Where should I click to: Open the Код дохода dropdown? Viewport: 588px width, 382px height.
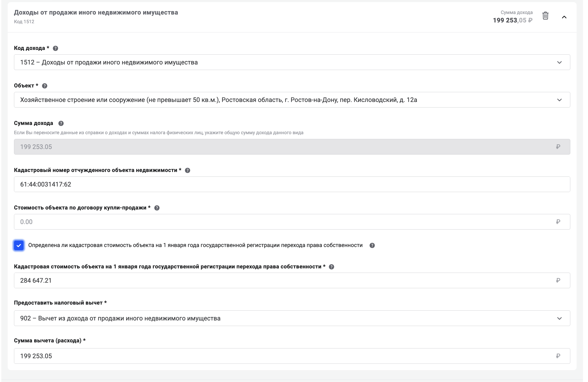pos(292,62)
